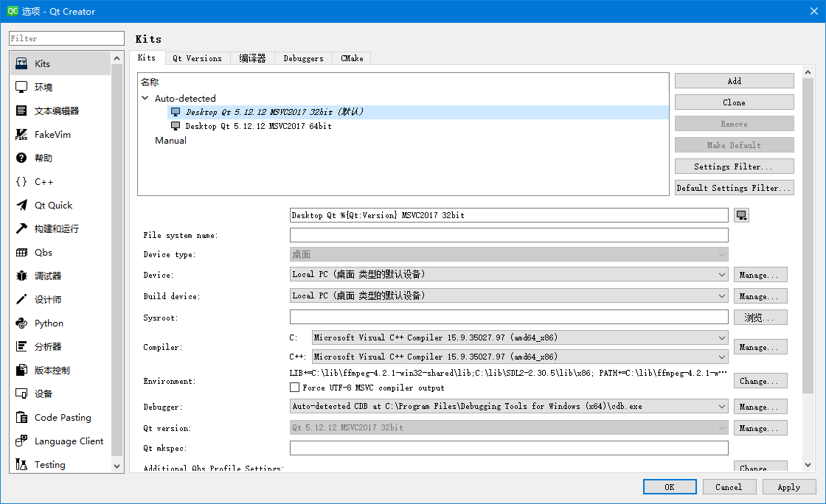Click the Clone button
This screenshot has width=826, height=504.
(735, 102)
